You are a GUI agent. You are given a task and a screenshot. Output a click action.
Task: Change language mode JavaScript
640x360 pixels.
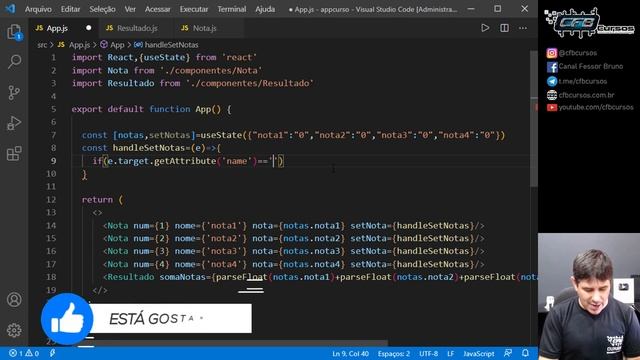click(479, 353)
